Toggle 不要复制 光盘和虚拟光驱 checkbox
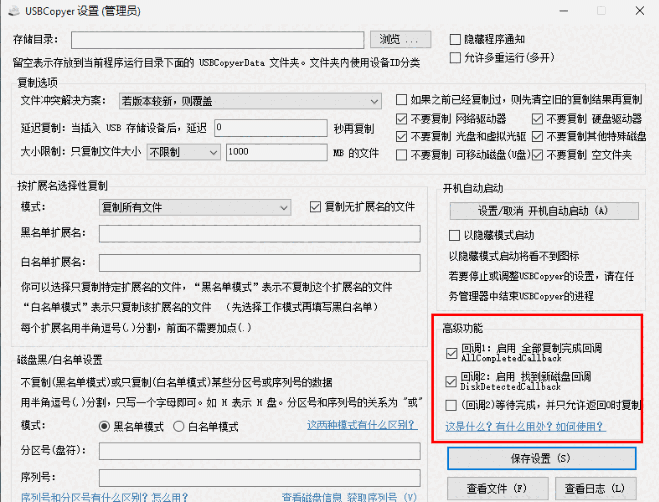Screen dimensions: 659x502 pyautogui.click(x=401, y=137)
